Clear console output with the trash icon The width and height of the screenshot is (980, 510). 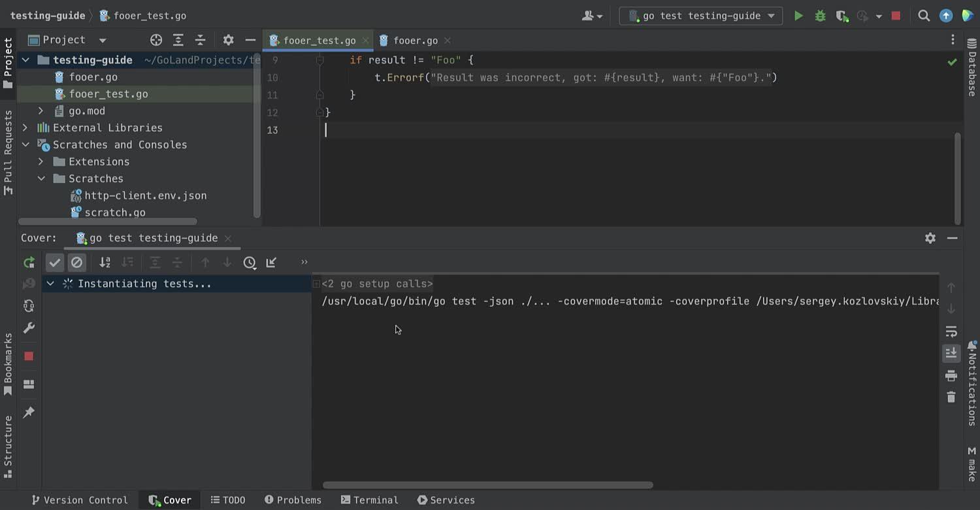point(951,397)
